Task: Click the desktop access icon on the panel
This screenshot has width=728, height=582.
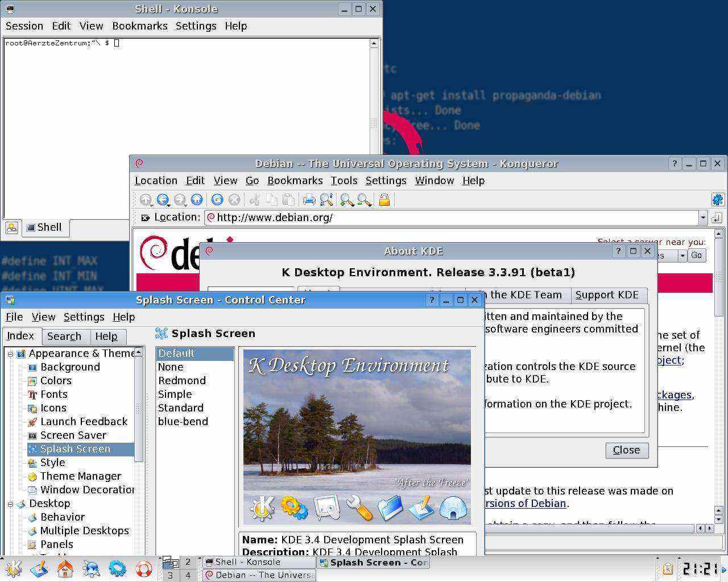Action: point(39,568)
